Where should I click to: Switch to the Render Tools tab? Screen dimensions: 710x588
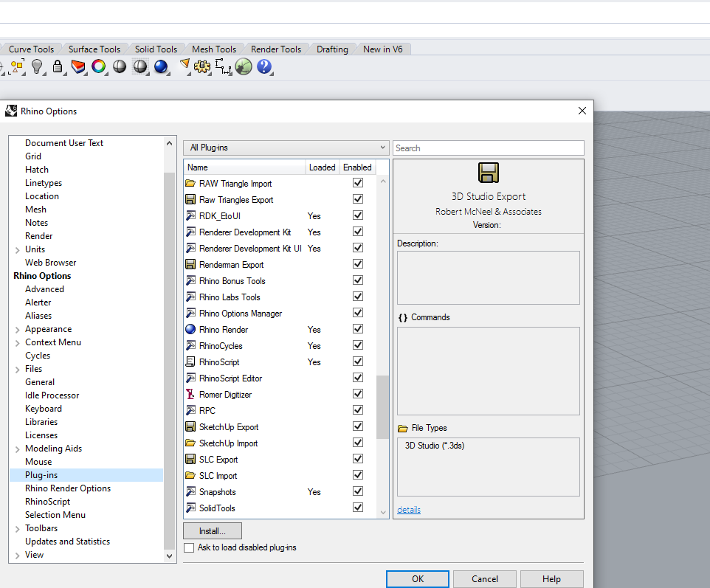pos(276,49)
